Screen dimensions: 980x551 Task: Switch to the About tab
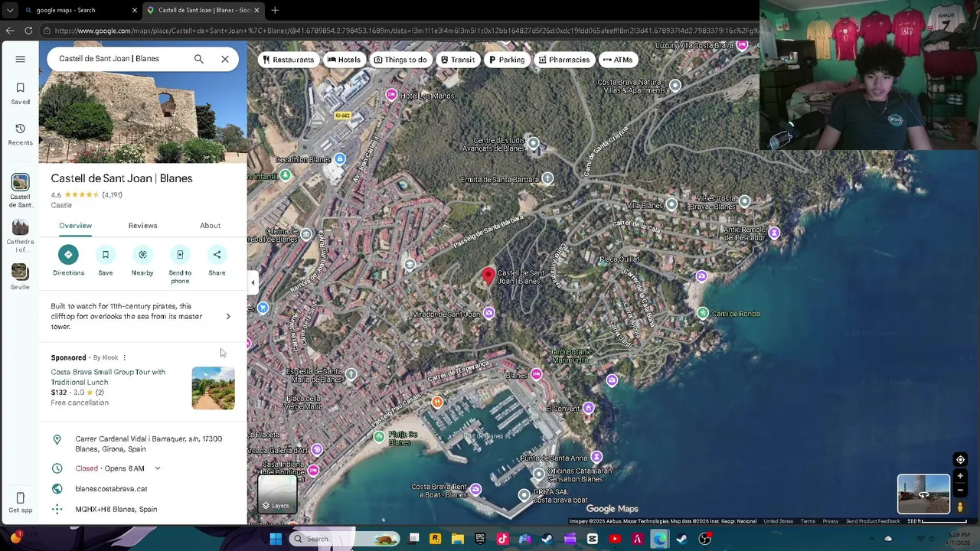click(210, 226)
